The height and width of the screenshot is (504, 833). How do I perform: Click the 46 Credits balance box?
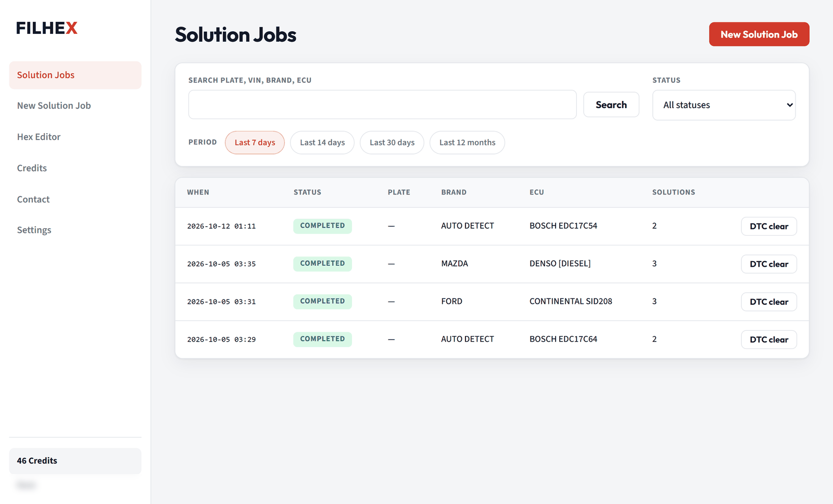coord(75,461)
